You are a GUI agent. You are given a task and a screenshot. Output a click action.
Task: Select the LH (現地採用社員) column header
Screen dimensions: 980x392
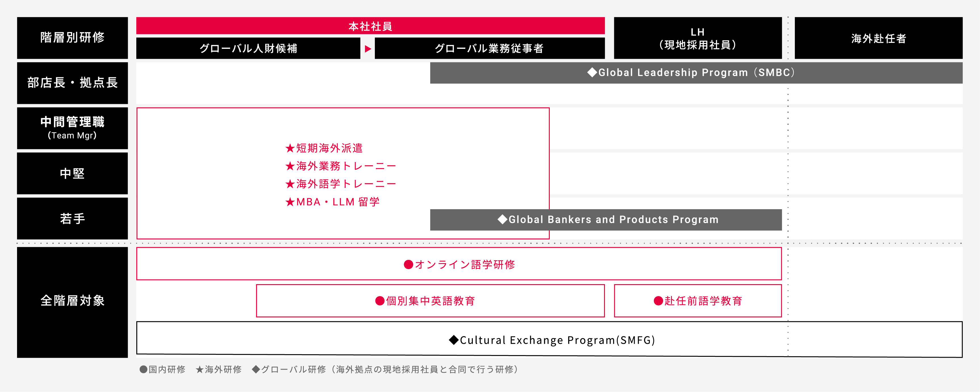pos(697,38)
